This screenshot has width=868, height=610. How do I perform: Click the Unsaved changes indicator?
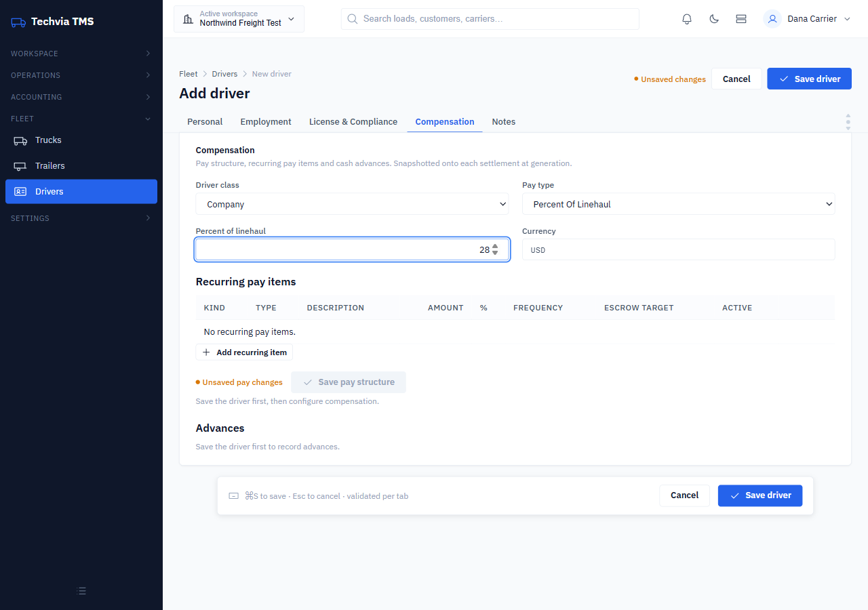tap(670, 79)
